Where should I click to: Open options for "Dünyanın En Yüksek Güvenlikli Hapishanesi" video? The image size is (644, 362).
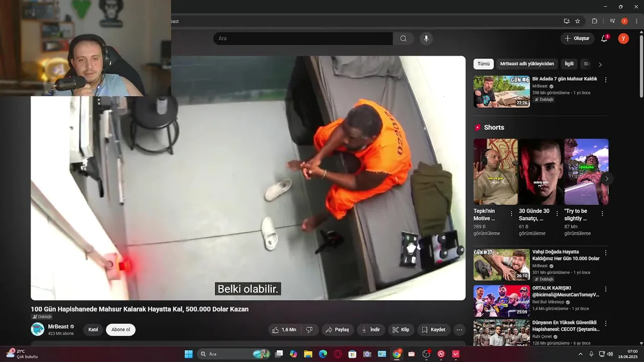[x=606, y=323]
